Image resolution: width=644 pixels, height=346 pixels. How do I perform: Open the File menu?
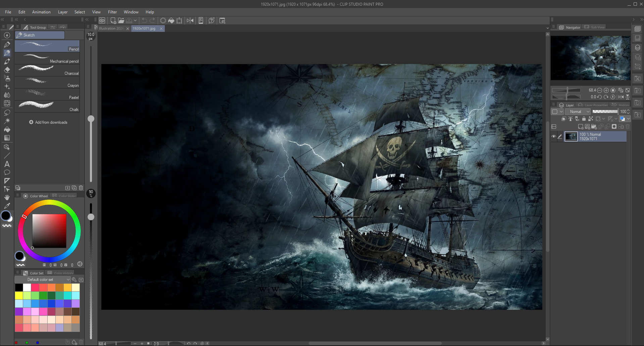tap(8, 12)
